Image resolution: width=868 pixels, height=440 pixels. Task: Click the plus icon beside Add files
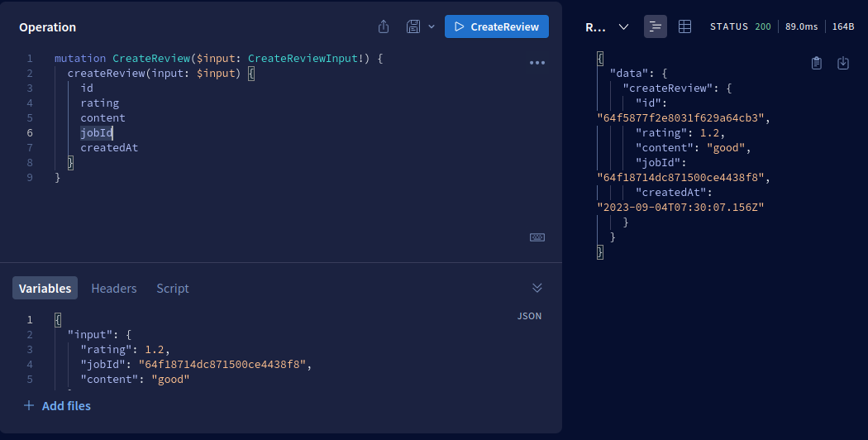pos(29,405)
